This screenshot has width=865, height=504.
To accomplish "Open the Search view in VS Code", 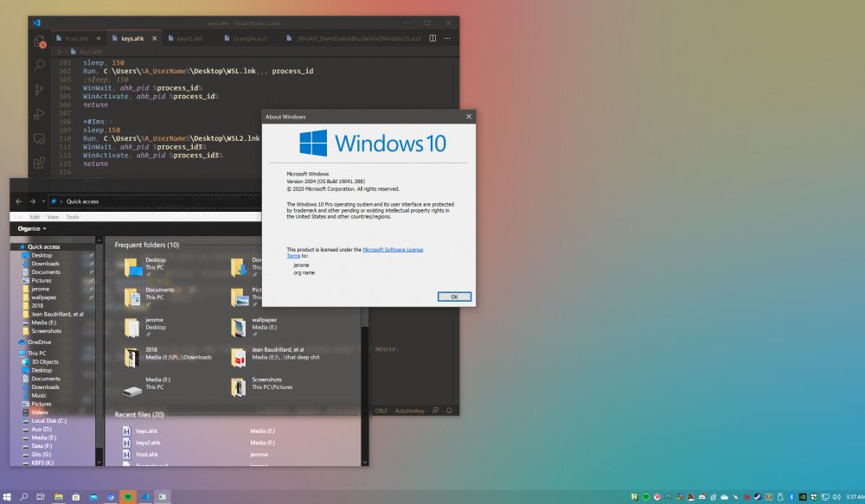I will (39, 65).
